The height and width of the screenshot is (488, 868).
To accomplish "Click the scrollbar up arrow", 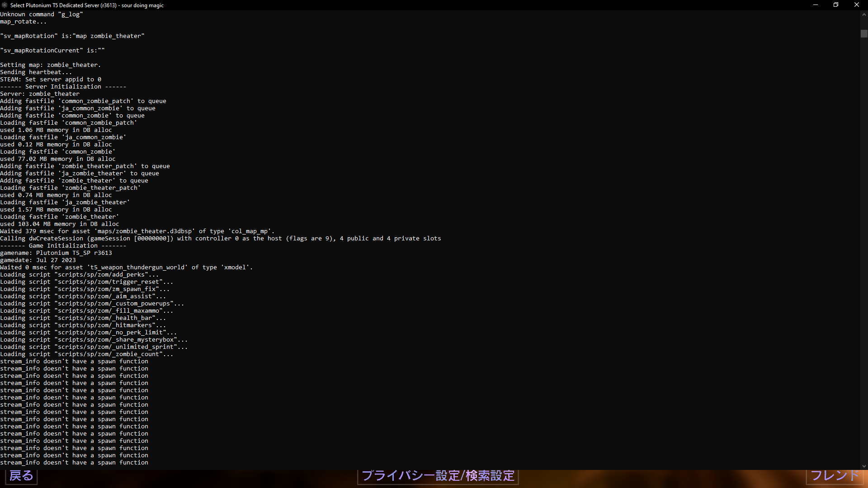I will (x=864, y=14).
